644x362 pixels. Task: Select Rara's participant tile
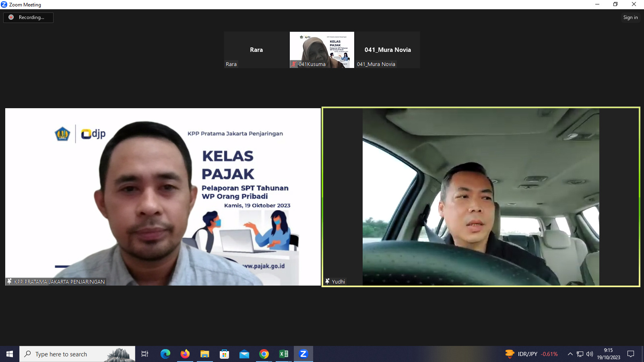[x=256, y=50]
